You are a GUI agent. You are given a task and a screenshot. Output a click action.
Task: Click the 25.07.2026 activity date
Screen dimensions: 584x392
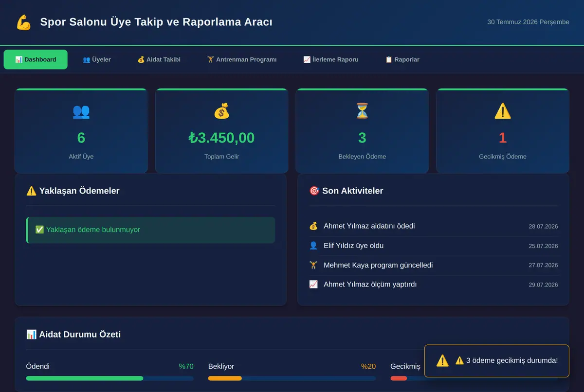[x=543, y=246]
